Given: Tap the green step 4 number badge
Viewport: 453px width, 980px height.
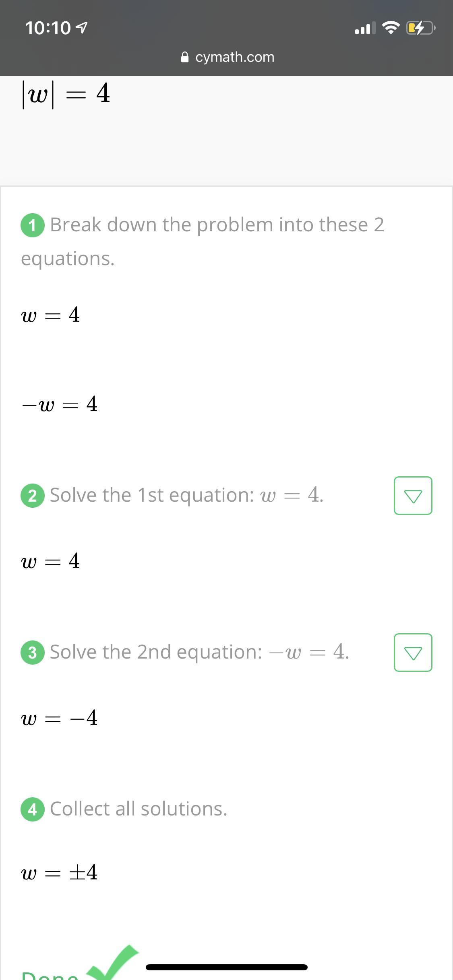Looking at the screenshot, I should point(33,809).
